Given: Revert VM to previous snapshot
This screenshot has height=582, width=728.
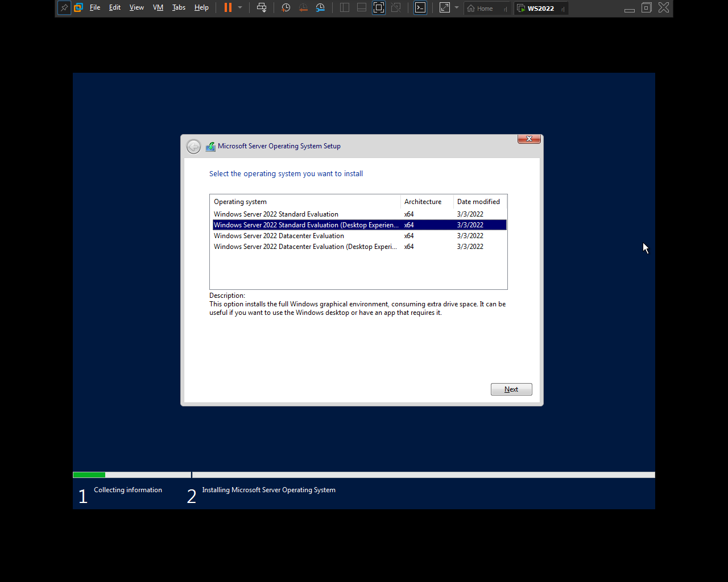Looking at the screenshot, I should [x=303, y=8].
